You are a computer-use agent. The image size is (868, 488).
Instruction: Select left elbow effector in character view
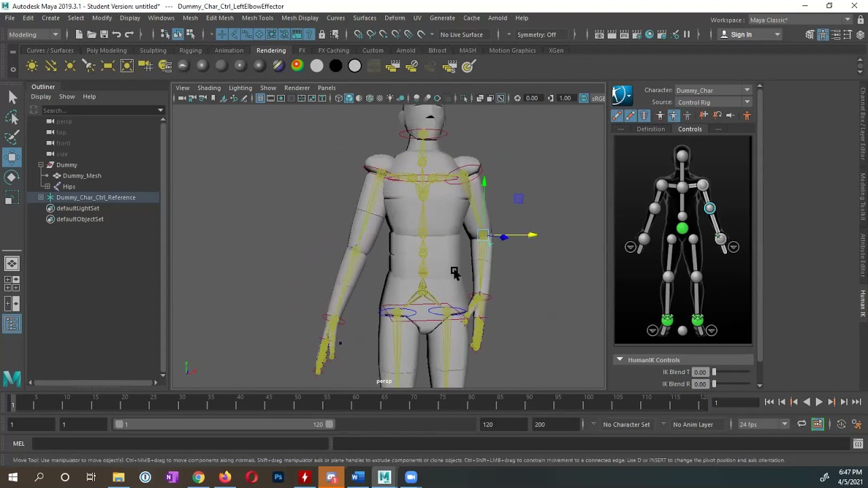pyautogui.click(x=709, y=208)
